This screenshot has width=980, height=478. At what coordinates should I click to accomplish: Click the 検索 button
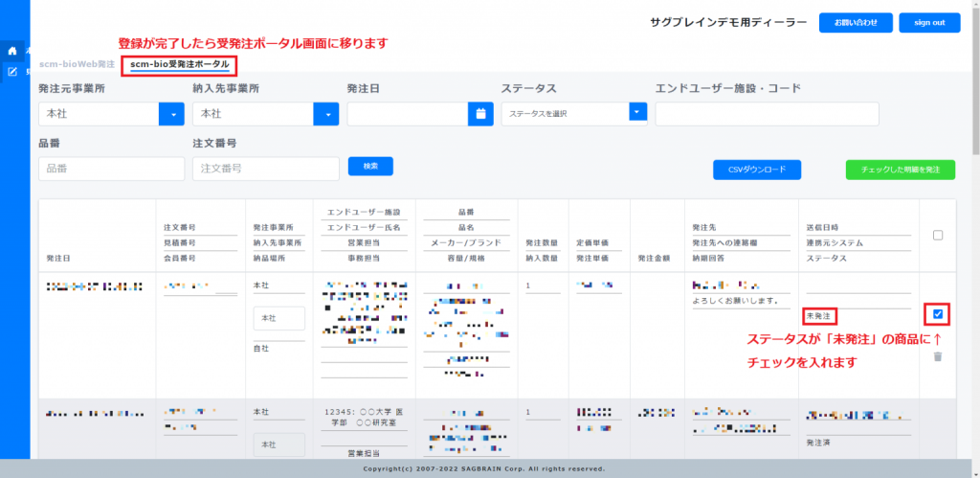370,166
